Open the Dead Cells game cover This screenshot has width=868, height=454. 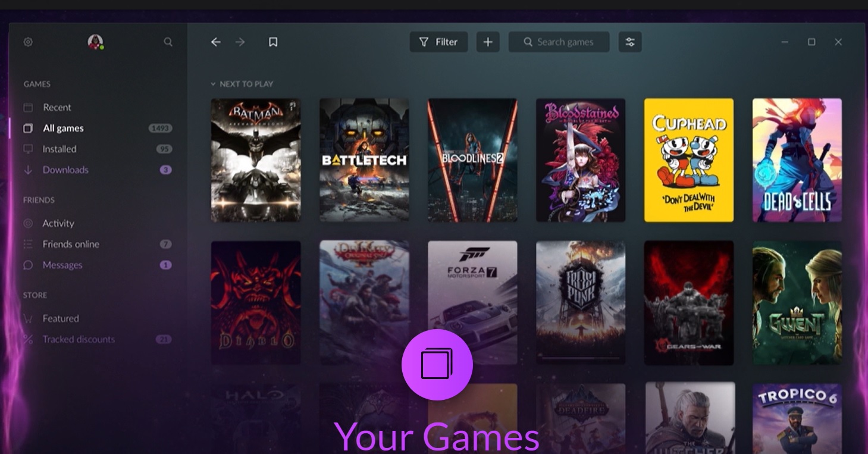797,160
